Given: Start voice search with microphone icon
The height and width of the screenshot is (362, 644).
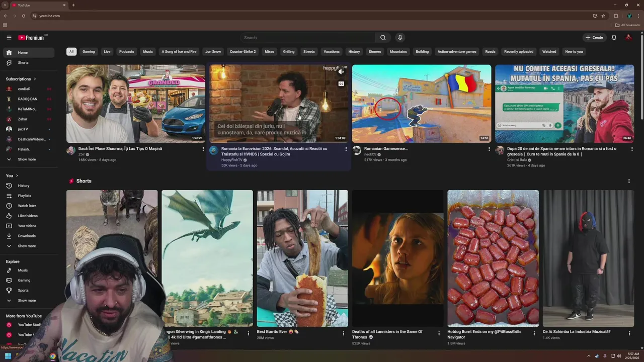Looking at the screenshot, I should (400, 38).
